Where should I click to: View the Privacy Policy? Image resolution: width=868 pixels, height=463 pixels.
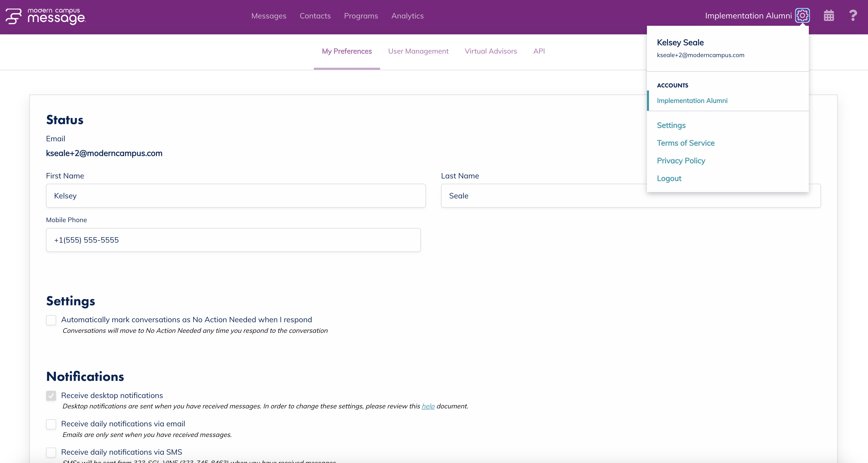click(x=681, y=161)
